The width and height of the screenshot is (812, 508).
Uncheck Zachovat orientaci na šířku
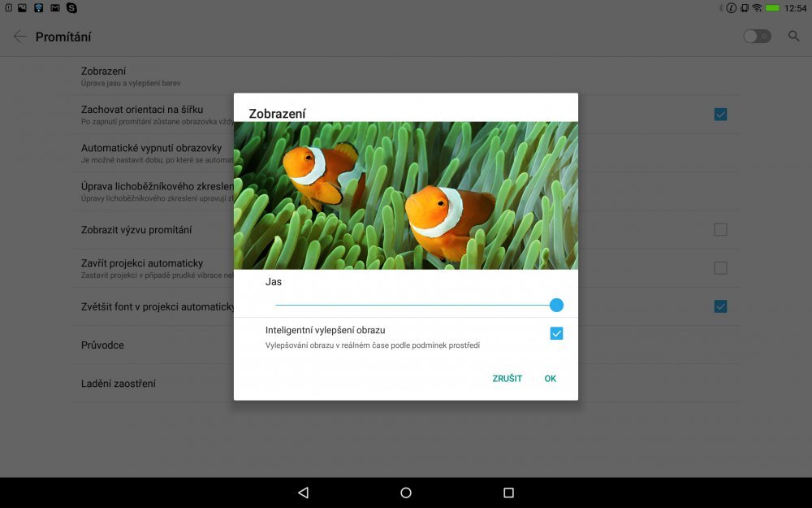point(720,115)
